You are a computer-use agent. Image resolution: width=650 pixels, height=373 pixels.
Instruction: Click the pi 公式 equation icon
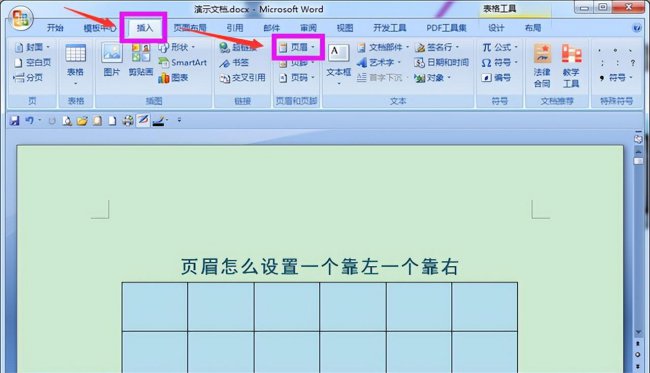pyautogui.click(x=487, y=47)
